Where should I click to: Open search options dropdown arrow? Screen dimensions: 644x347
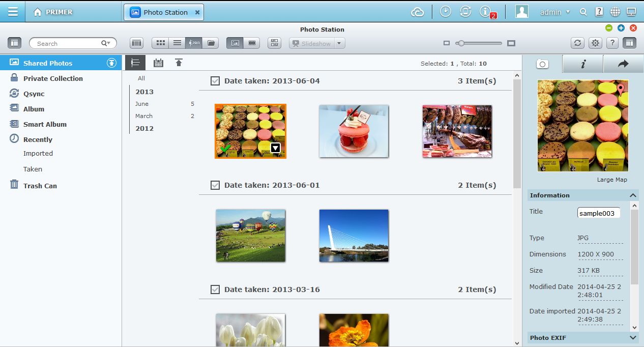tap(106, 44)
